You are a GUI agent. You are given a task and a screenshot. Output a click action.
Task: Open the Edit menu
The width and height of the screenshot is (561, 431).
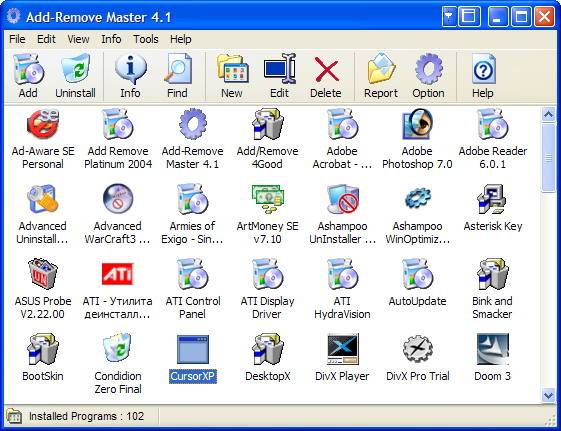point(46,39)
